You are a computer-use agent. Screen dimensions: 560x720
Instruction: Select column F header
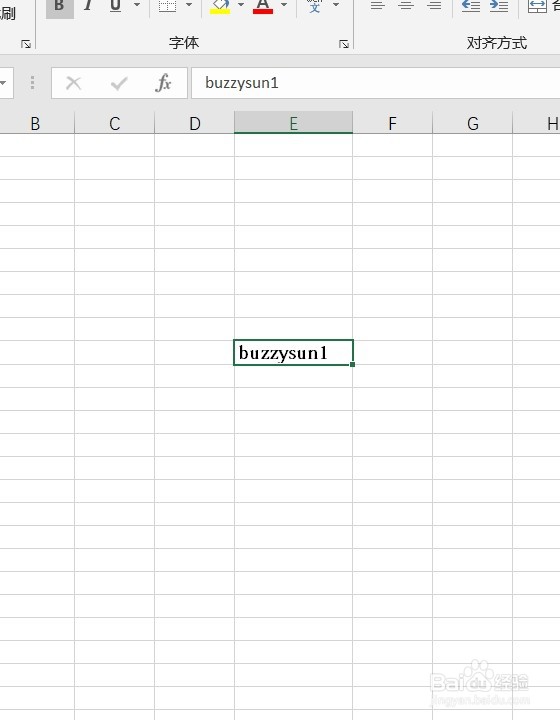click(x=392, y=123)
